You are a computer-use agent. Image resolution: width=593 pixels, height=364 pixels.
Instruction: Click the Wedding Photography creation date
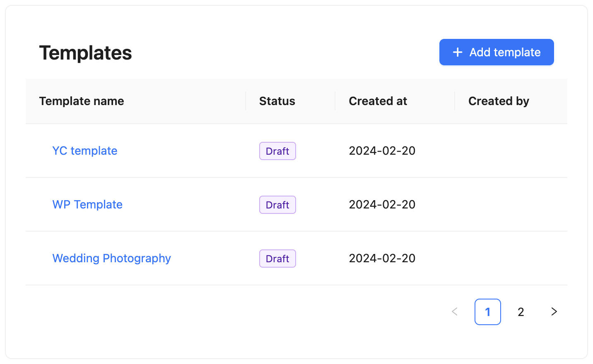pos(382,258)
